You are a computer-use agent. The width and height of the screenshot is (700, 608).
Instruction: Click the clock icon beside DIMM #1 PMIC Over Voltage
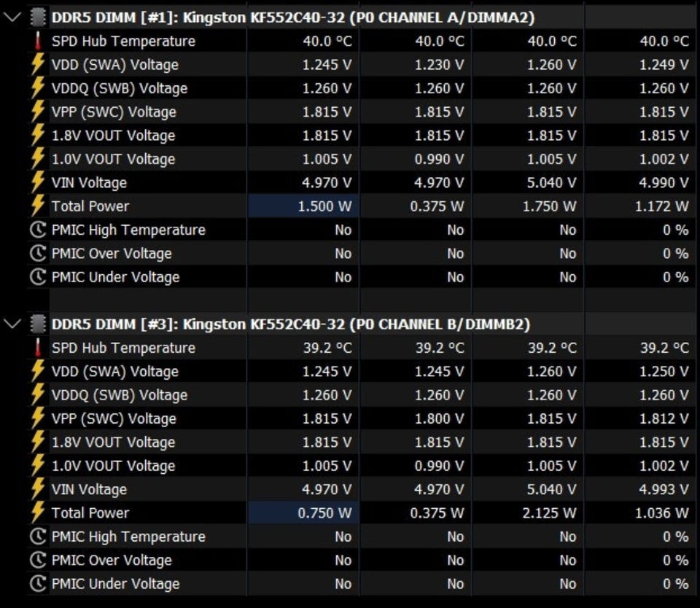38,254
